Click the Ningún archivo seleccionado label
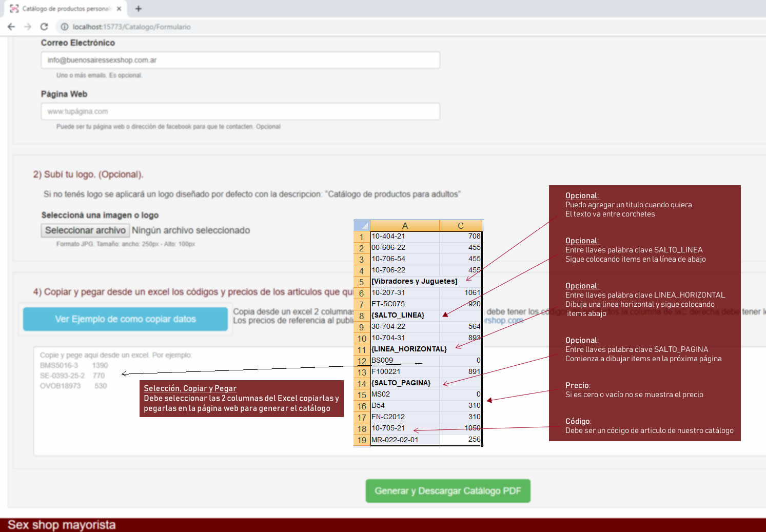This screenshot has height=532, width=766. (x=191, y=230)
